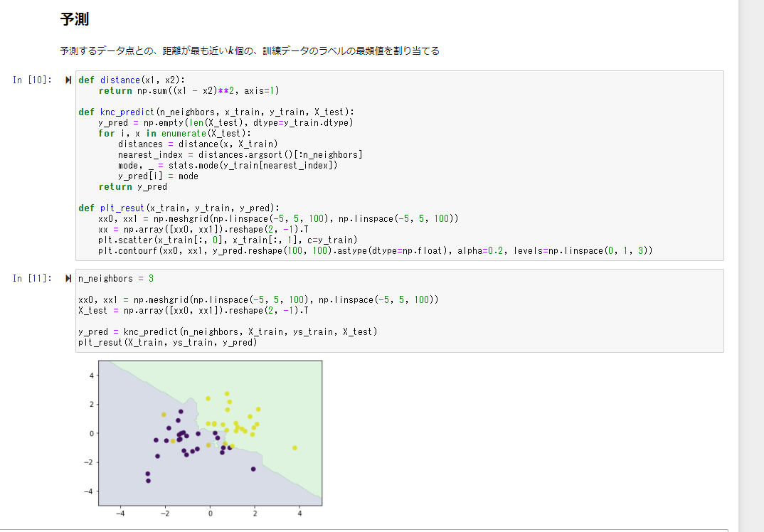
Task: Select the In [11] prompt label
Action: (x=32, y=278)
